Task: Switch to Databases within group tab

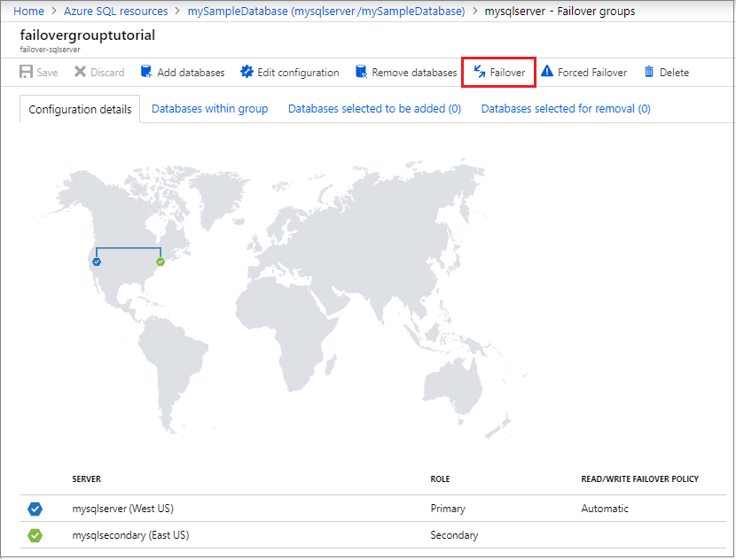Action: click(x=209, y=108)
